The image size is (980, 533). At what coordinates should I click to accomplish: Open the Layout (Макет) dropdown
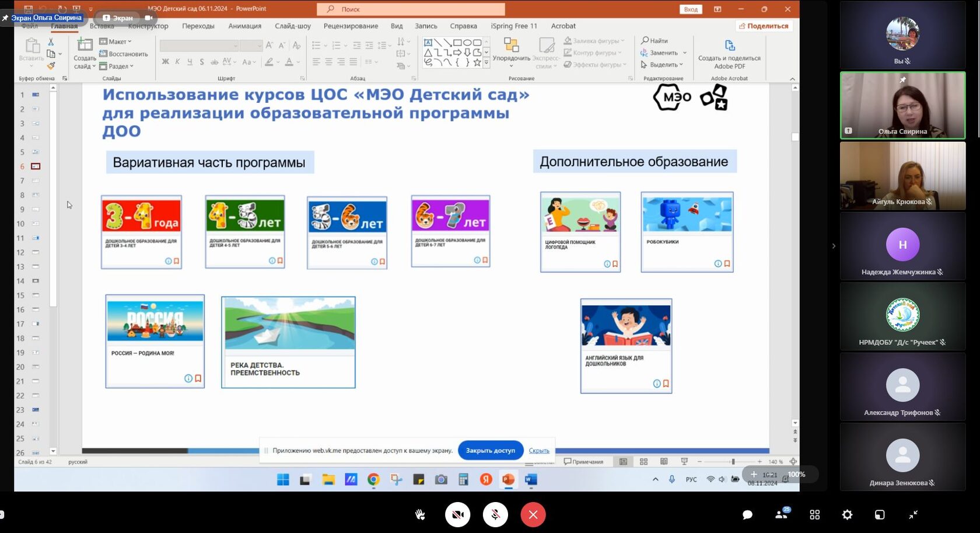[x=116, y=41]
